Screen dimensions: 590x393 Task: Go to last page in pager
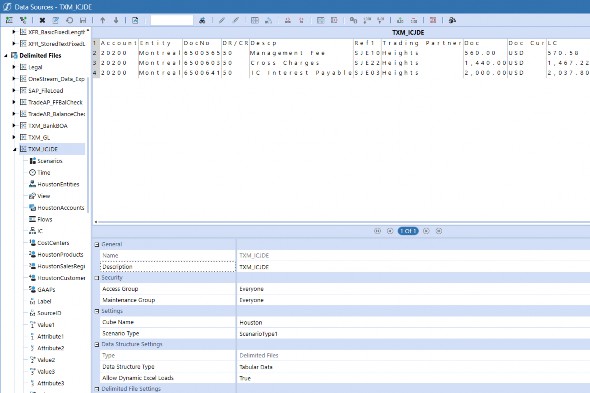439,231
